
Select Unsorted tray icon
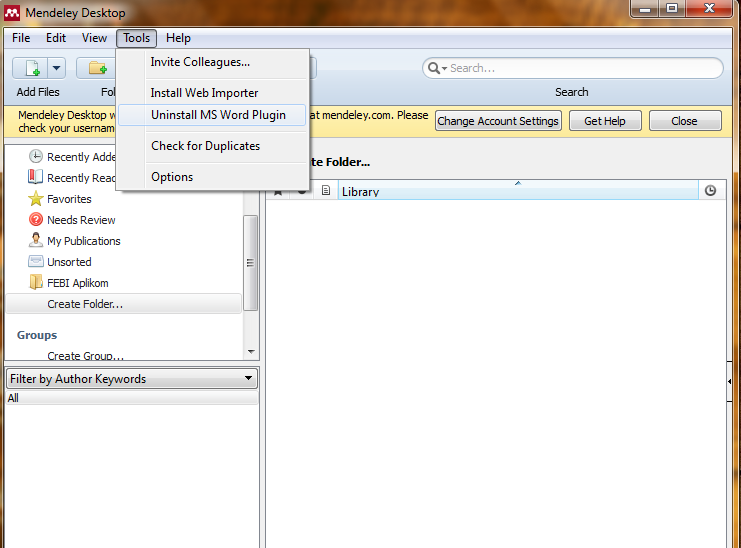coord(36,261)
